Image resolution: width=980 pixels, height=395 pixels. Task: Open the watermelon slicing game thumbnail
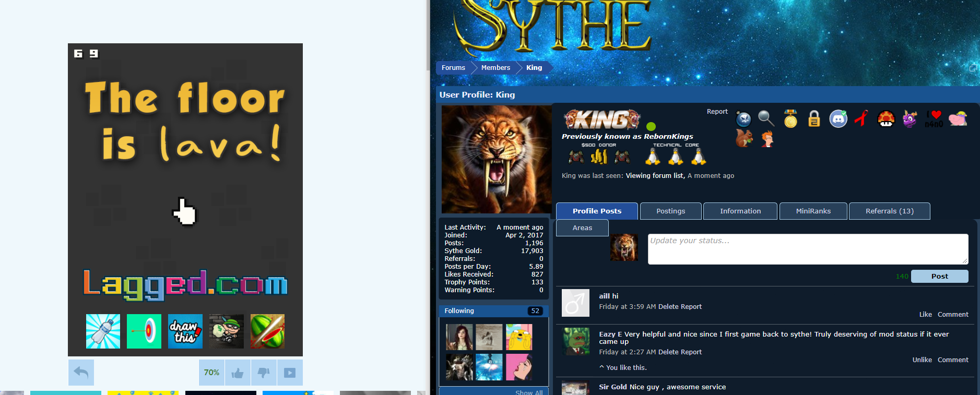click(267, 331)
